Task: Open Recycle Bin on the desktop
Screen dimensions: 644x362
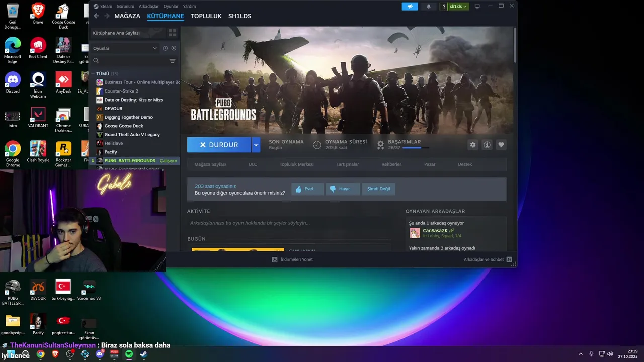Action: point(13,16)
